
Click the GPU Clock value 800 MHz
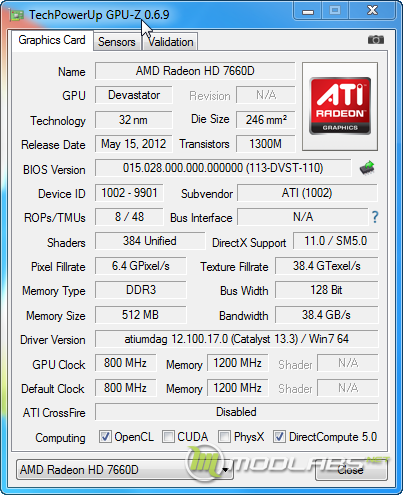pos(125,363)
